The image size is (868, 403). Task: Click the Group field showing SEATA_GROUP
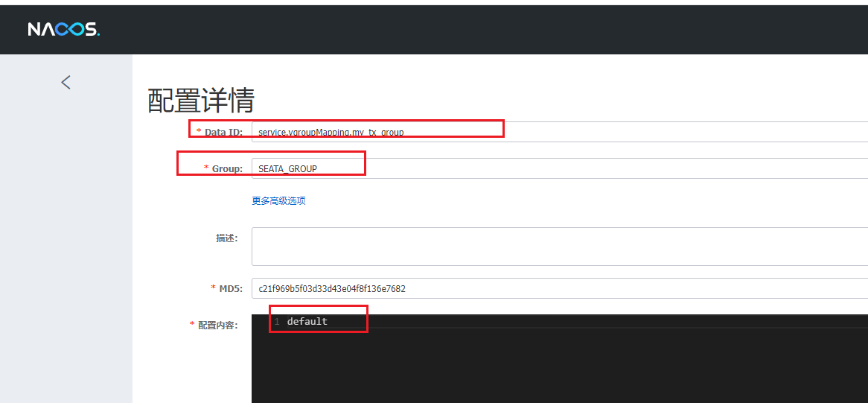coord(560,168)
